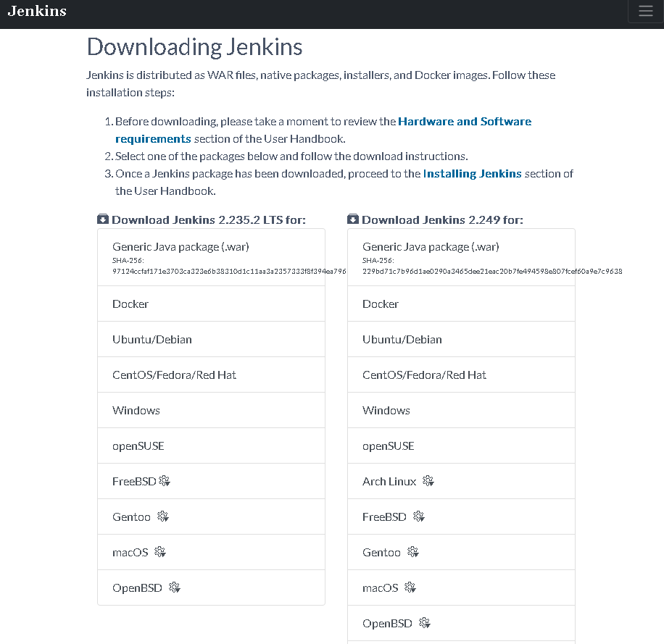Click download icon beside Jenkins 2.249 heading

[x=353, y=219]
